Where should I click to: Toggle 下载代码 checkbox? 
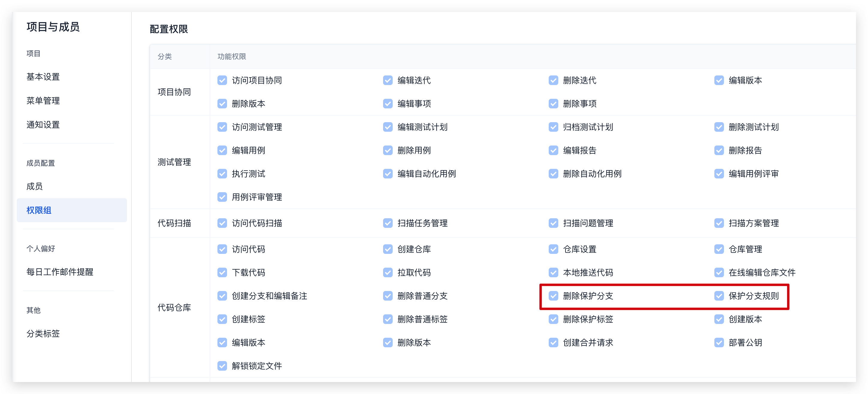click(222, 272)
